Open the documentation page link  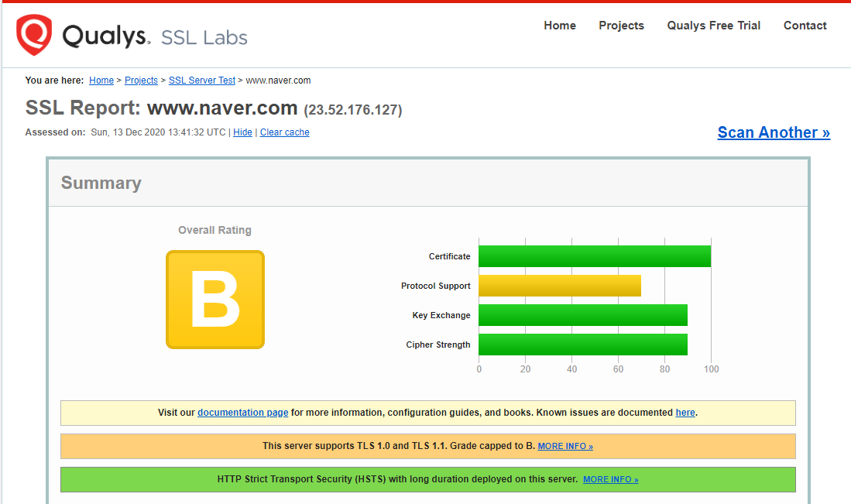(242, 413)
